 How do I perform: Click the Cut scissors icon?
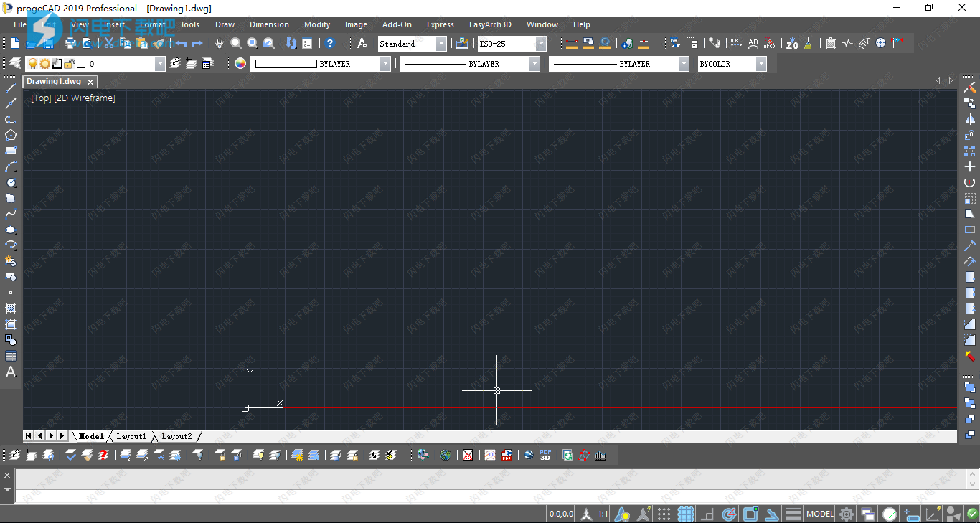coord(109,44)
